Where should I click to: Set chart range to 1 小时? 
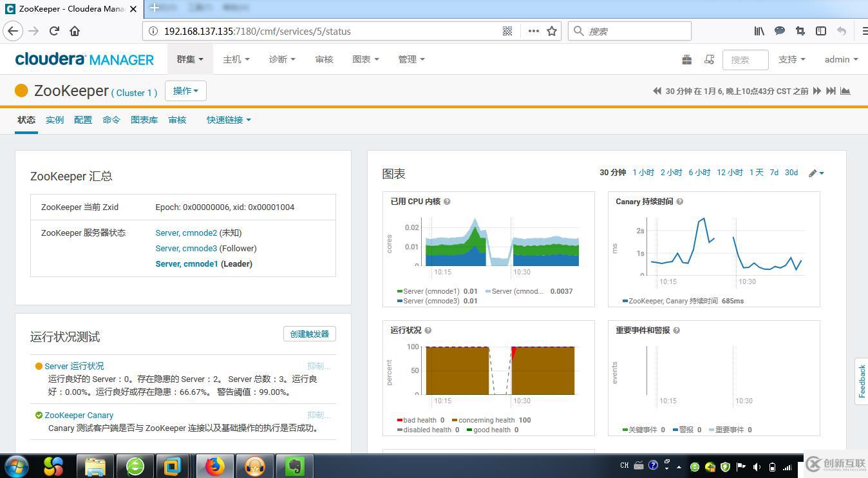click(643, 173)
